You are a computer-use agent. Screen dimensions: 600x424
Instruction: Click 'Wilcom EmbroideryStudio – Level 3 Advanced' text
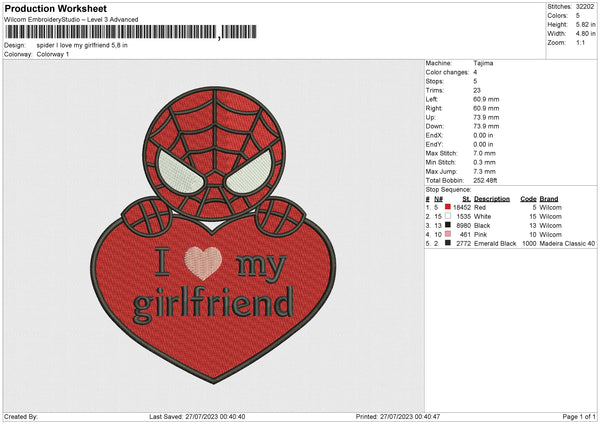coord(71,20)
